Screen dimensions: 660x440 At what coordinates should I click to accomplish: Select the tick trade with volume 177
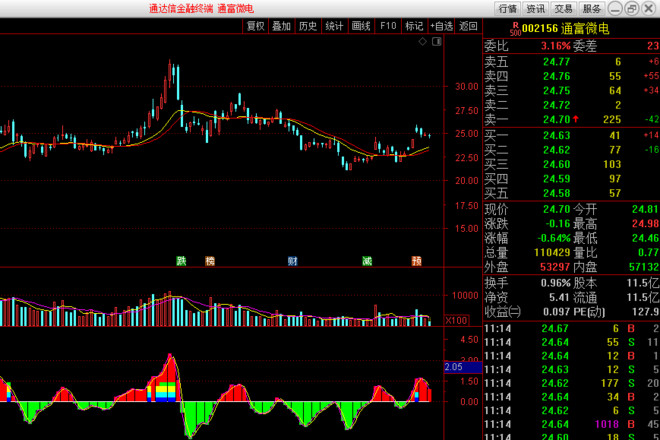pos(572,383)
